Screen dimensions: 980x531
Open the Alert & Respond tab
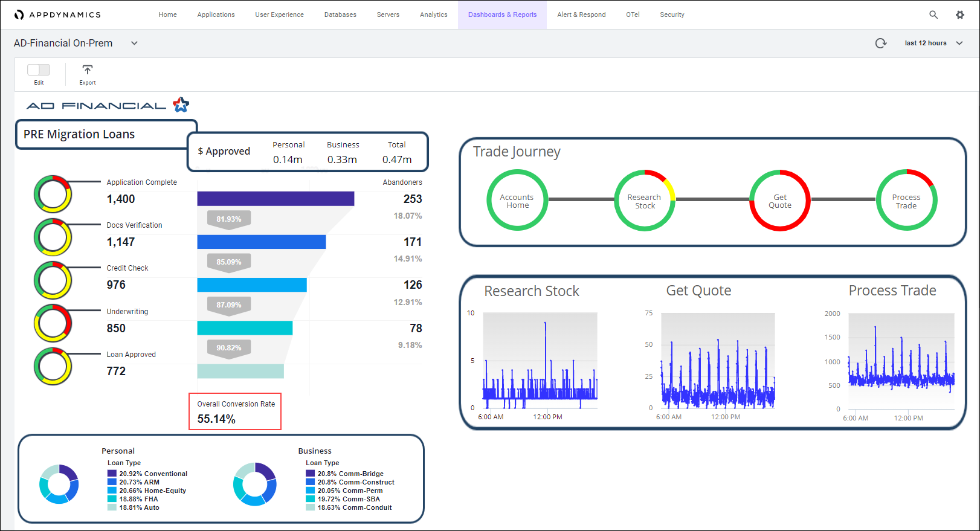coord(581,14)
